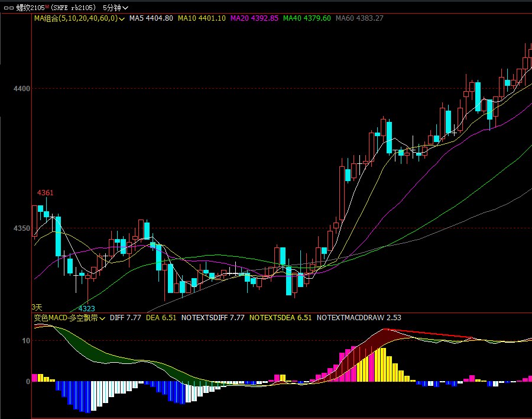Screen dimensions: 532x419
Task: Click the DIFF 7.77 value
Action: (125, 318)
